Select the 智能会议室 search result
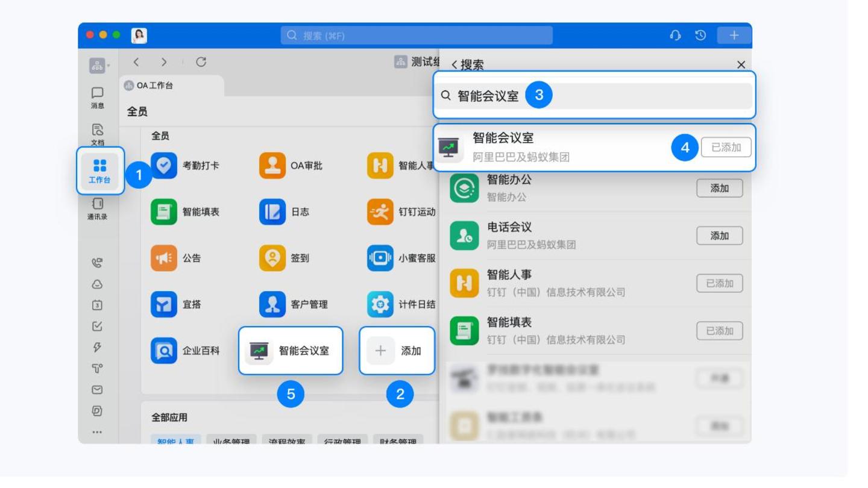 pos(594,148)
